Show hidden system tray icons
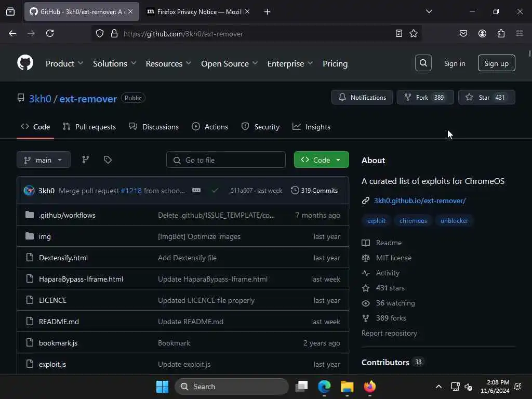Screen dimensions: 532x399 pos(438,387)
